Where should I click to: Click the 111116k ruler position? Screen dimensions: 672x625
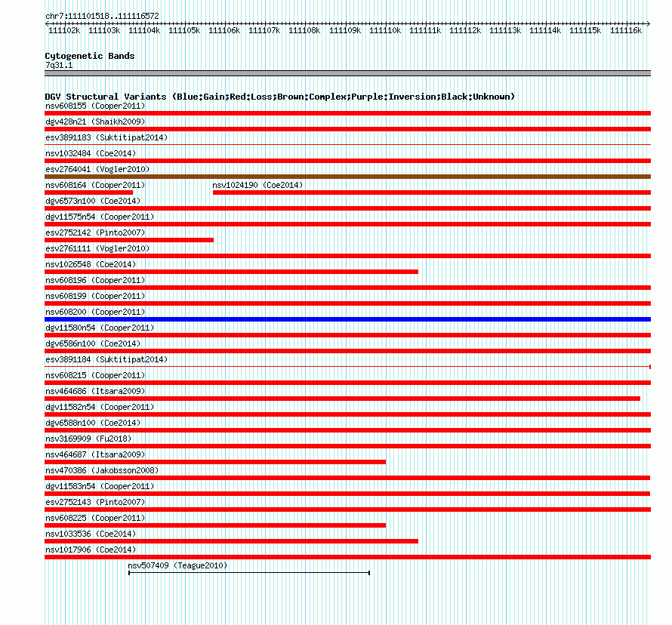click(x=626, y=30)
